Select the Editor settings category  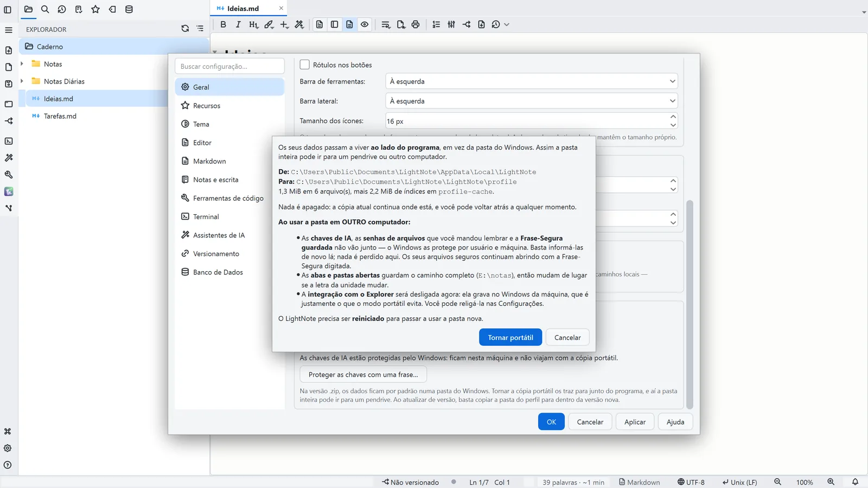pyautogui.click(x=229, y=143)
